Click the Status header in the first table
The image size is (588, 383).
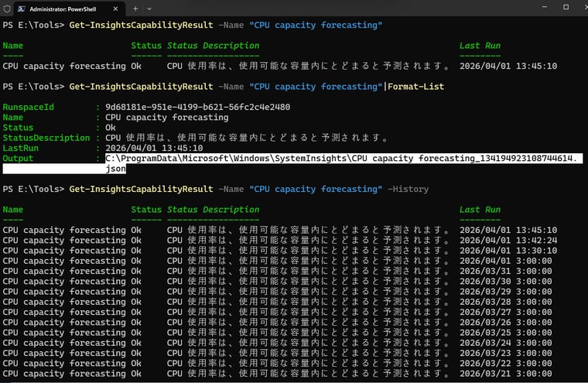[x=146, y=46]
